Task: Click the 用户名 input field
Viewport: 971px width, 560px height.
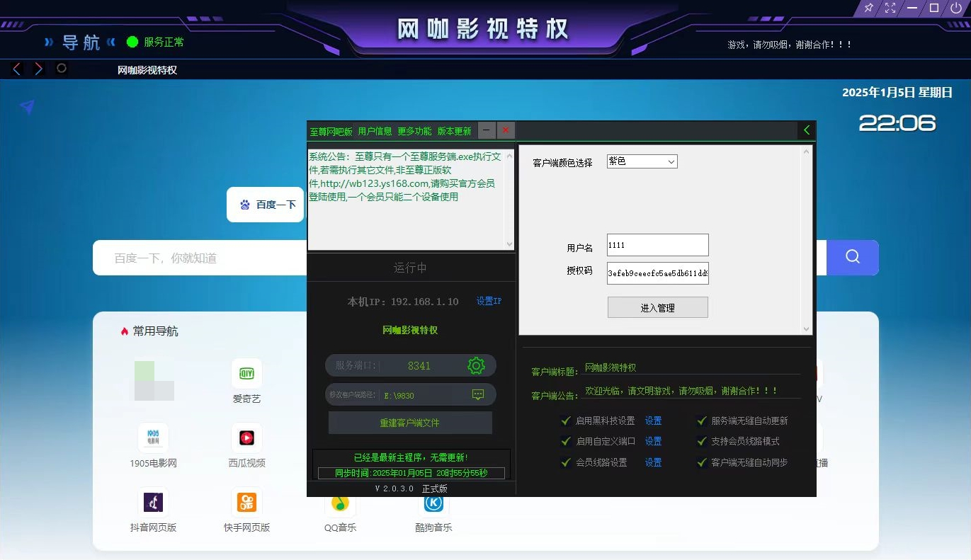Action: click(x=657, y=245)
